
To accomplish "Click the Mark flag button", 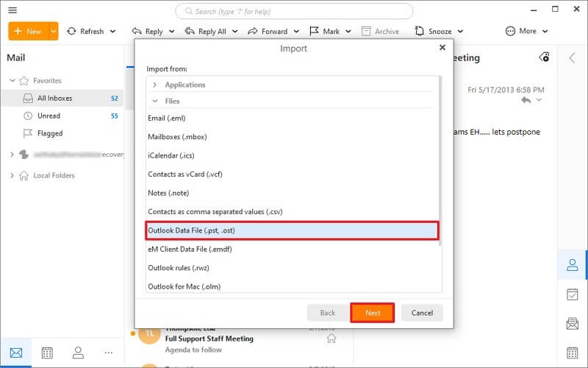I will [325, 31].
